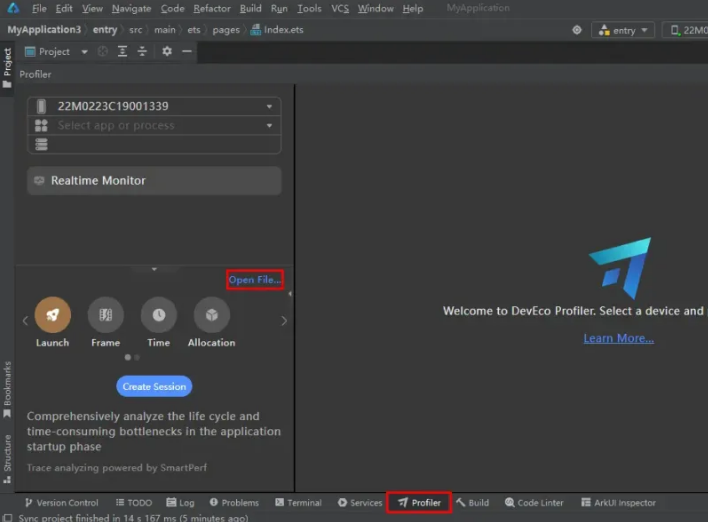Click the expand all icon in Project toolbar
Screen dimensions: 708x522
pos(122,51)
